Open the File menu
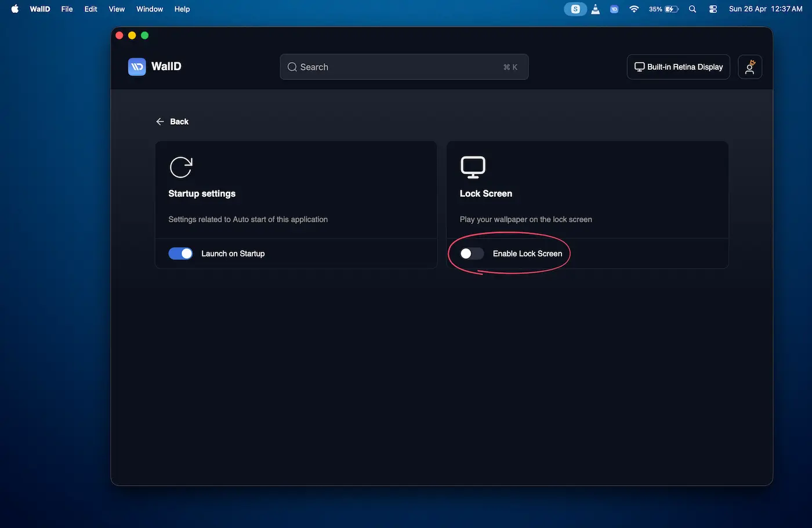The height and width of the screenshot is (528, 812). 67,9
